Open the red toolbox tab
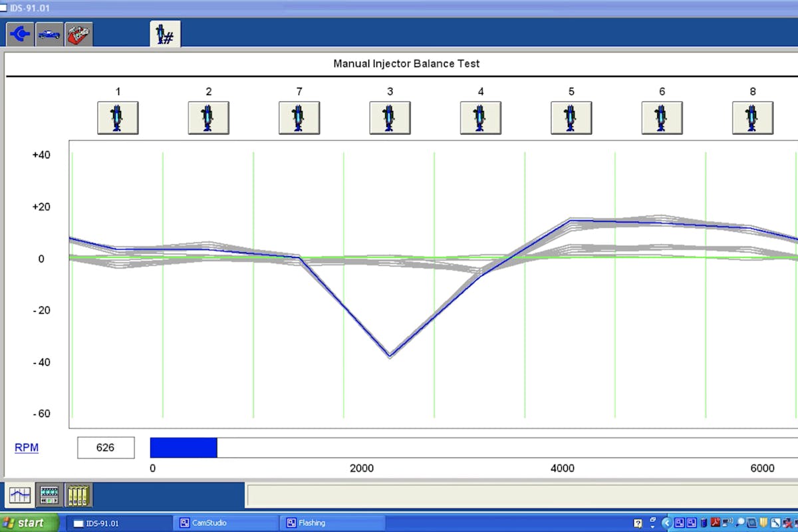This screenshot has width=798, height=532. pyautogui.click(x=78, y=34)
